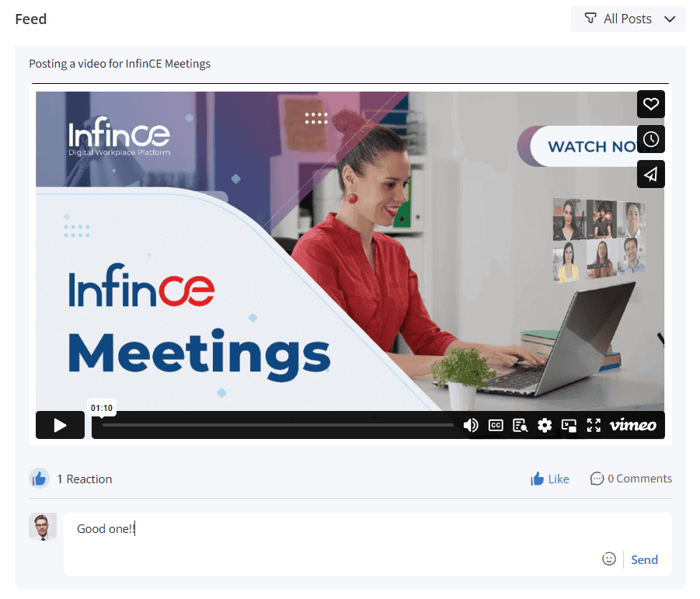Viewport: 700px width, 599px height.
Task: Like the video with the heart icon
Action: (650, 104)
